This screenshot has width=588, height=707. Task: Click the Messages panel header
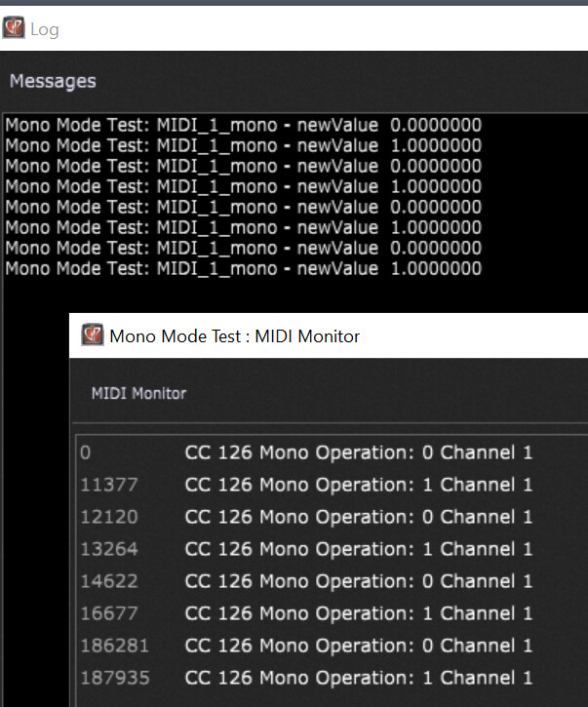click(53, 81)
